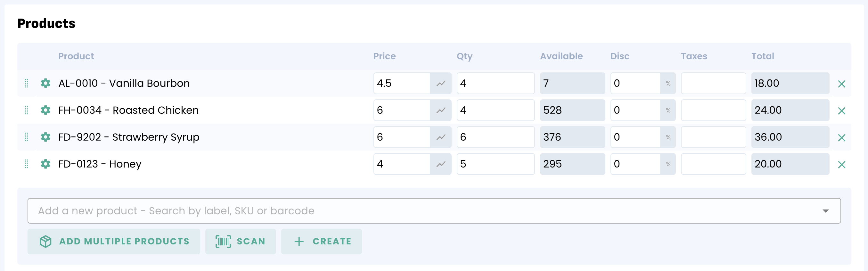Viewport: 868px width, 271px height.
Task: Open price history chart for Strawberry Syrup
Action: pos(441,137)
